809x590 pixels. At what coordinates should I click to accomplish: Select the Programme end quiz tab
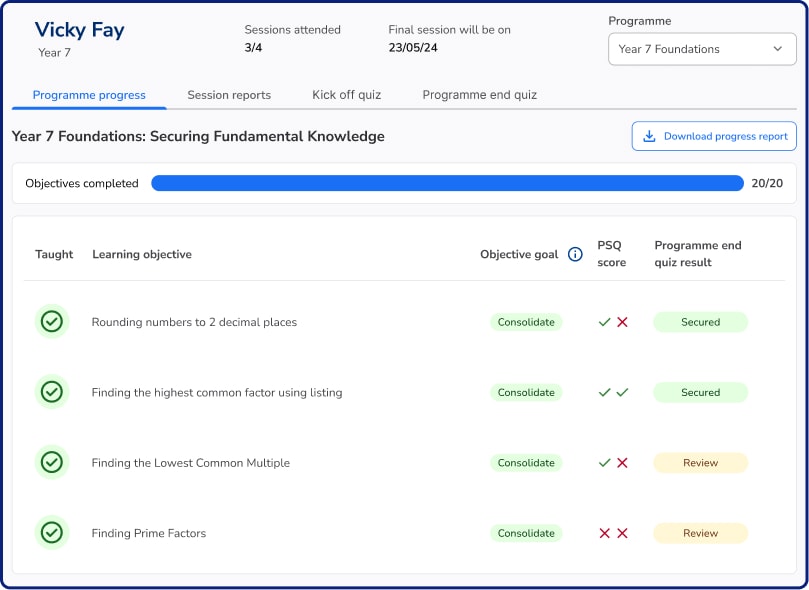pos(479,95)
